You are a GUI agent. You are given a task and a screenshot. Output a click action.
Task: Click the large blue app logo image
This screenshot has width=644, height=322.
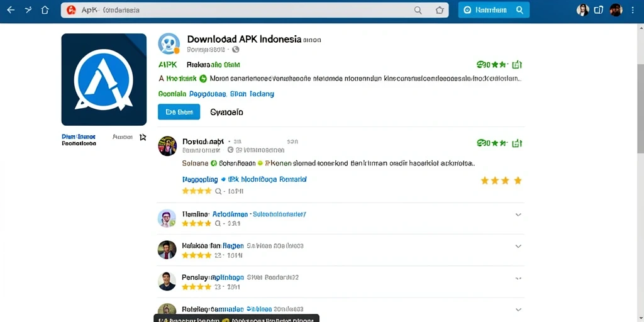[x=104, y=79]
